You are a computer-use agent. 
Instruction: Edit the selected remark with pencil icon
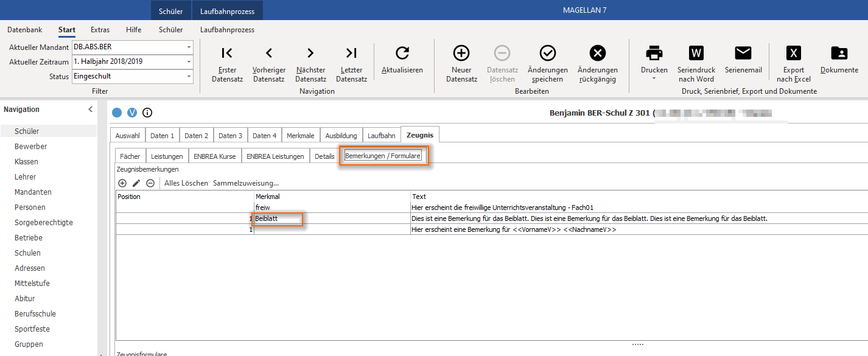pos(136,183)
